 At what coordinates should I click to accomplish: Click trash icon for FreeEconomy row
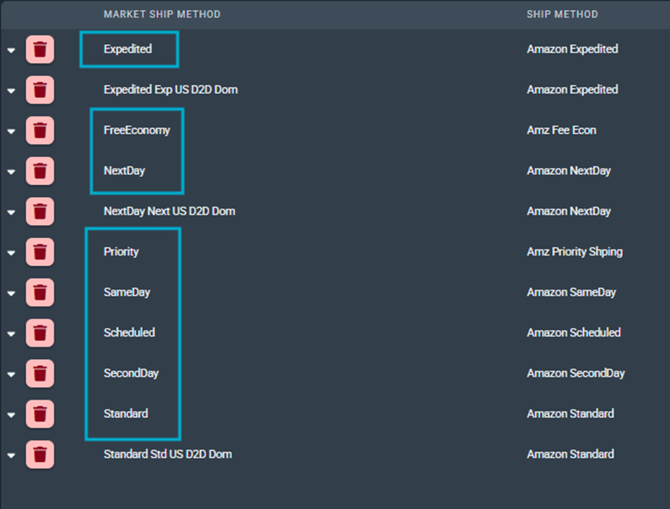pos(39,131)
